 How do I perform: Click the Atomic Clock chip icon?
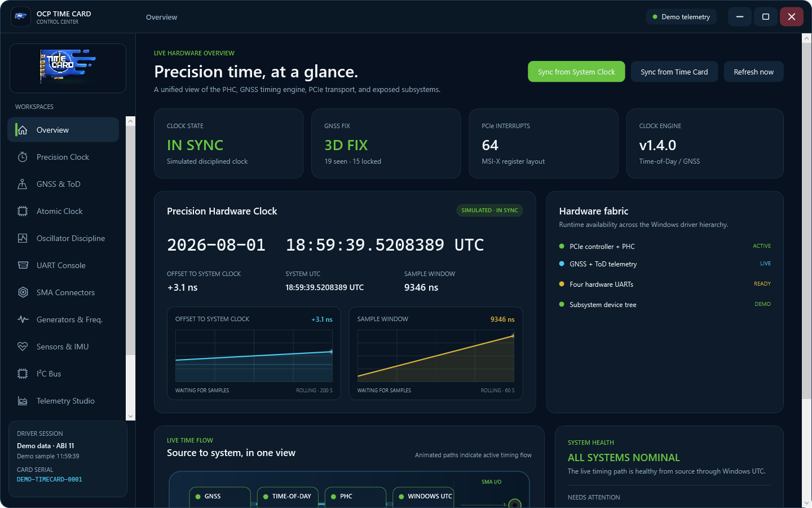(23, 211)
